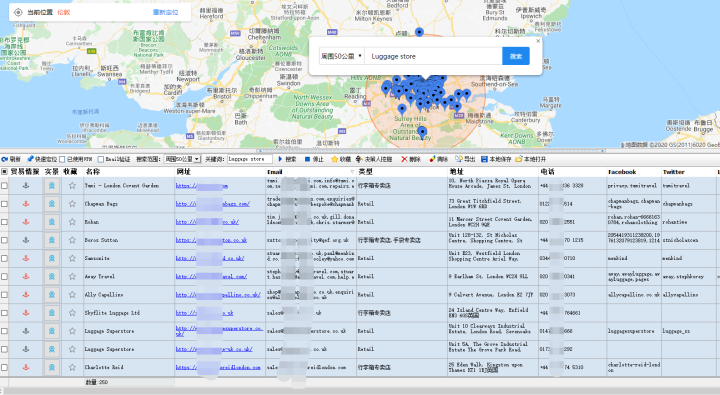
Task: Toggle select-all checkbox in table header
Action: pos(5,172)
